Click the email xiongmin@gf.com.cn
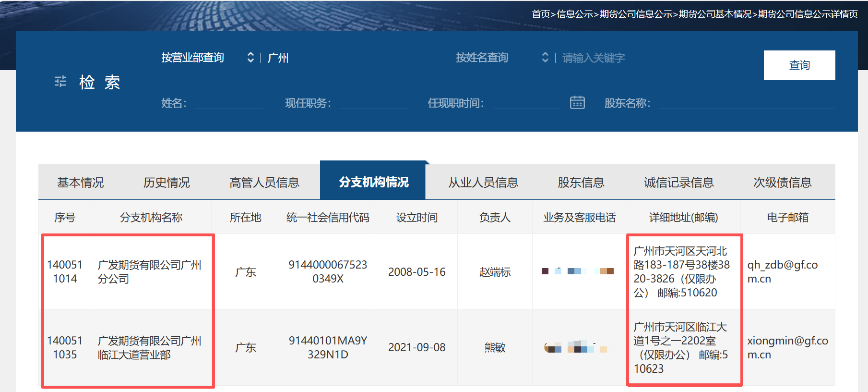This screenshot has height=392, width=868. (x=787, y=348)
